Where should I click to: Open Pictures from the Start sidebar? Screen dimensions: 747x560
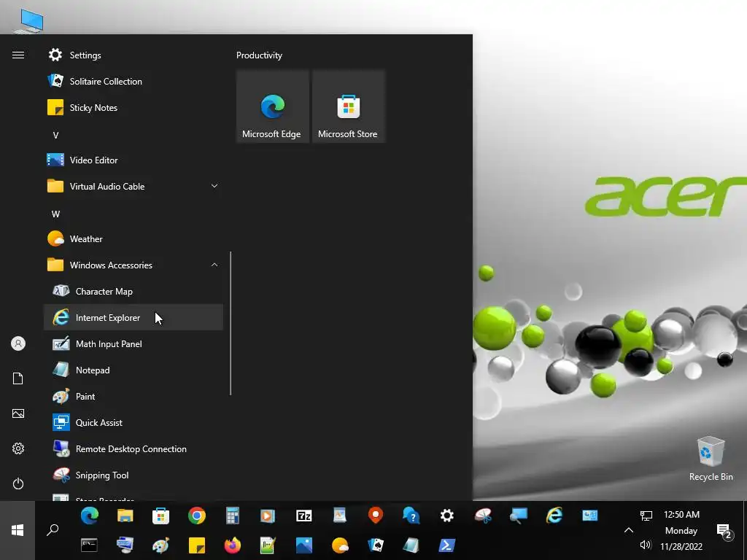(x=18, y=413)
